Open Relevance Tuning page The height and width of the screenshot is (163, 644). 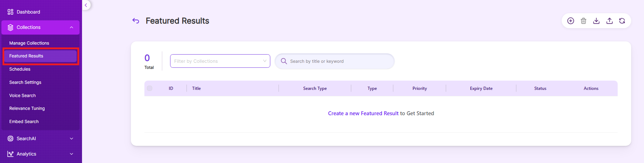pyautogui.click(x=27, y=108)
